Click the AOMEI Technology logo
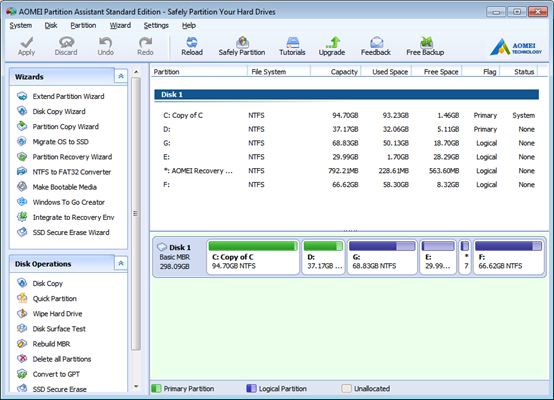Image resolution: width=554 pixels, height=400 pixels. click(x=515, y=47)
